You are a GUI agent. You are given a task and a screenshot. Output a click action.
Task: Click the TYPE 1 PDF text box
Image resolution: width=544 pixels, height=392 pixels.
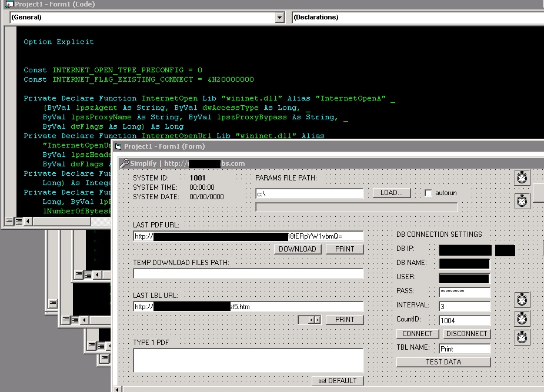pos(248,360)
